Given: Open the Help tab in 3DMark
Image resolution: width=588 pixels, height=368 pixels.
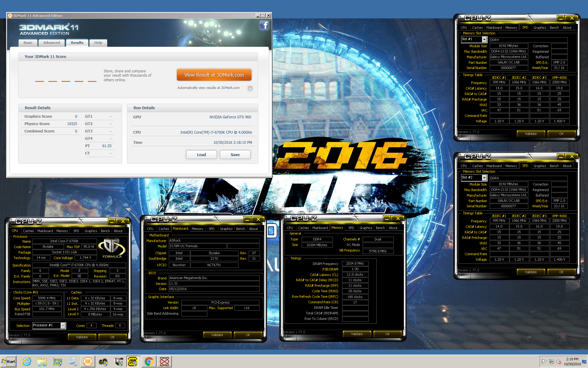Looking at the screenshot, I should (x=98, y=43).
